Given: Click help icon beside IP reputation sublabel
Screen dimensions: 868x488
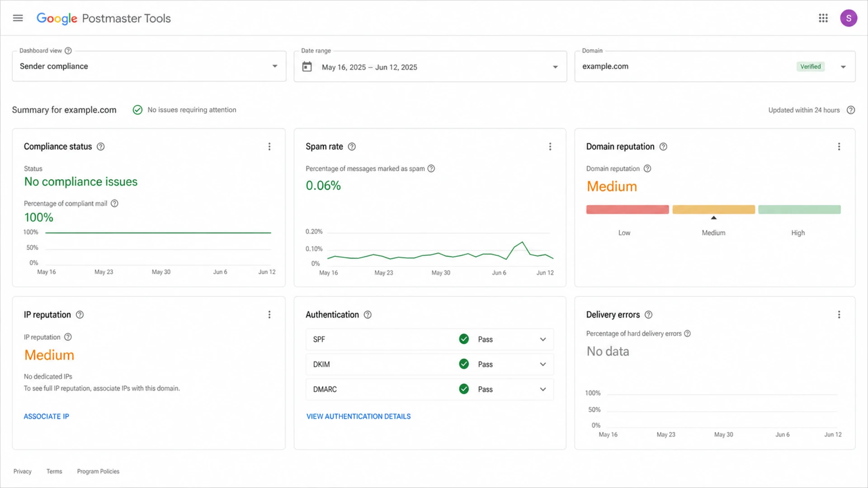Looking at the screenshot, I should (68, 337).
